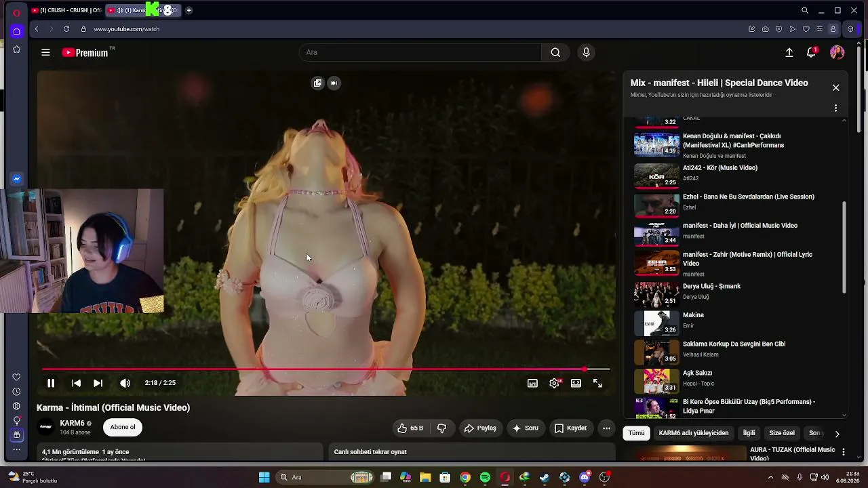Image resolution: width=868 pixels, height=488 pixels.
Task: Open the YouTube upload/create button
Action: (x=789, y=52)
